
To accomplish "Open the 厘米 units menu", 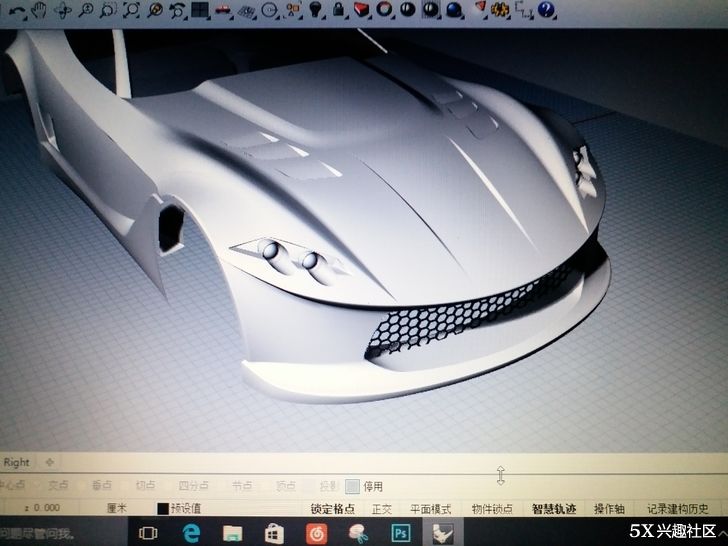I will pyautogui.click(x=118, y=509).
